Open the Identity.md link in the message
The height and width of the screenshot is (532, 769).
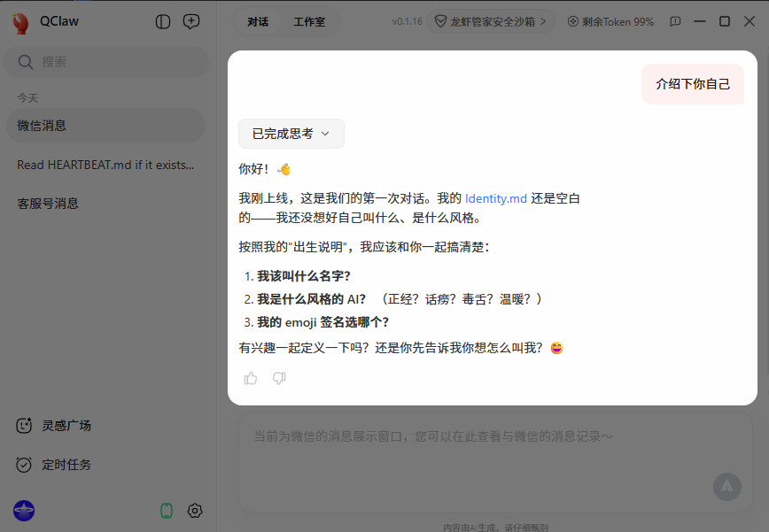coord(496,198)
